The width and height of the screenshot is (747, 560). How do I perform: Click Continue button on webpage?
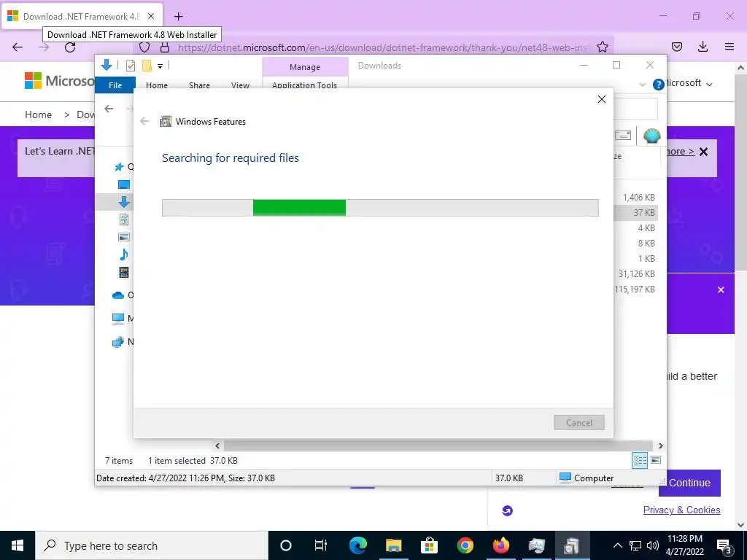pos(689,483)
